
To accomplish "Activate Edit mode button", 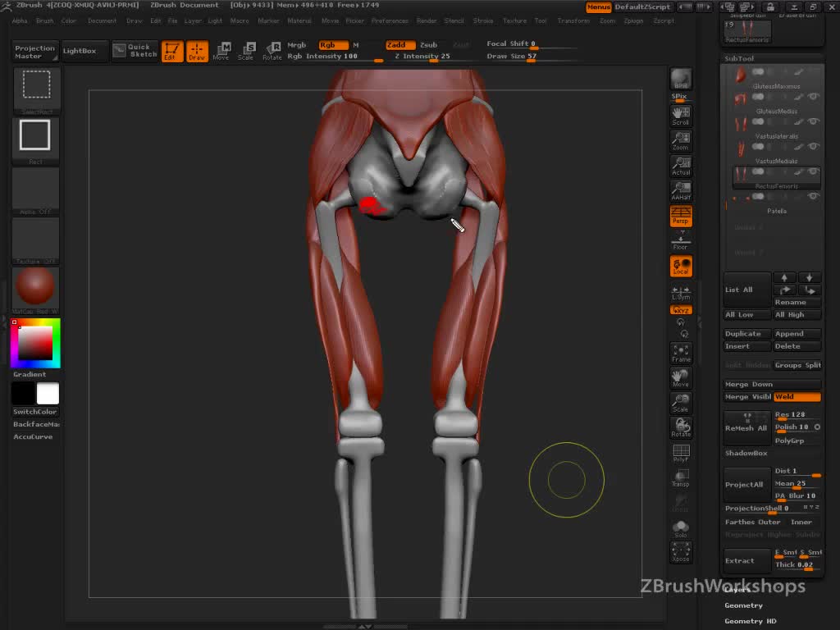I will (172, 51).
